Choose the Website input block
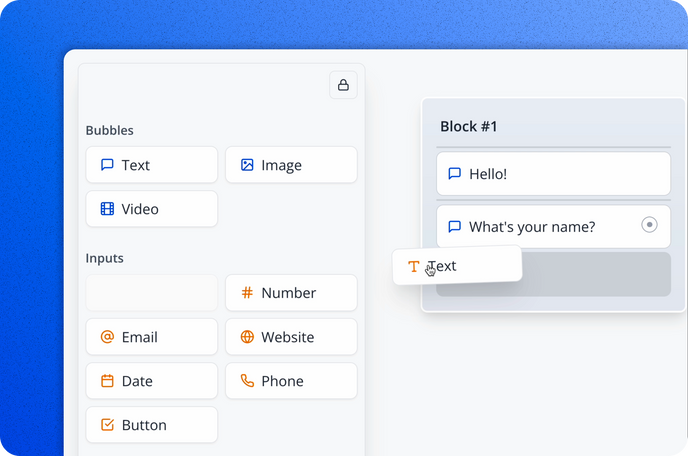 click(291, 337)
